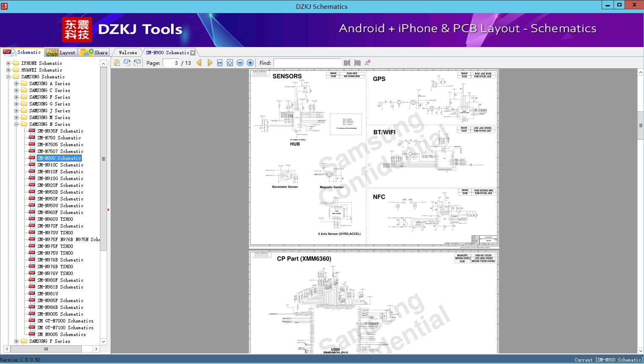The width and height of the screenshot is (644, 364).
Task: Click the folder icon beside SAMSUNG A Series
Action: tap(24, 83)
